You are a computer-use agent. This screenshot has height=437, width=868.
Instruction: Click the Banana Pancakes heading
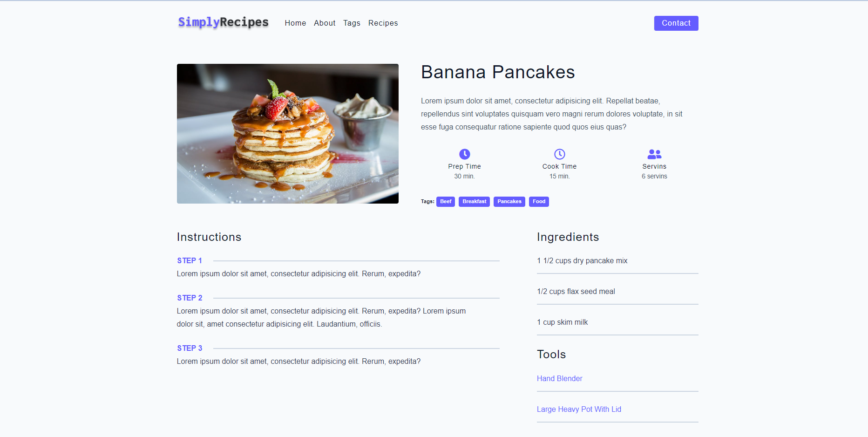coord(498,72)
